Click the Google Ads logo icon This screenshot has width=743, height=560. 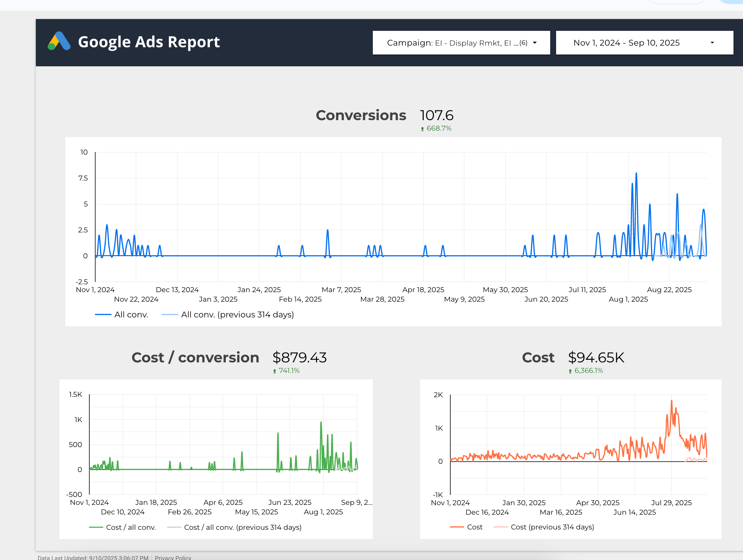tap(59, 41)
